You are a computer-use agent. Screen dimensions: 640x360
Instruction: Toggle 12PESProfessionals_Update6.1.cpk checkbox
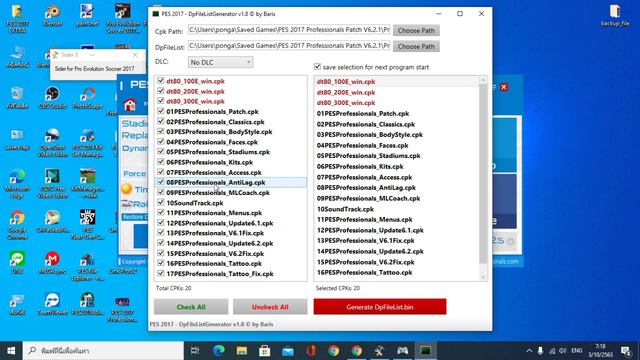coord(160,223)
